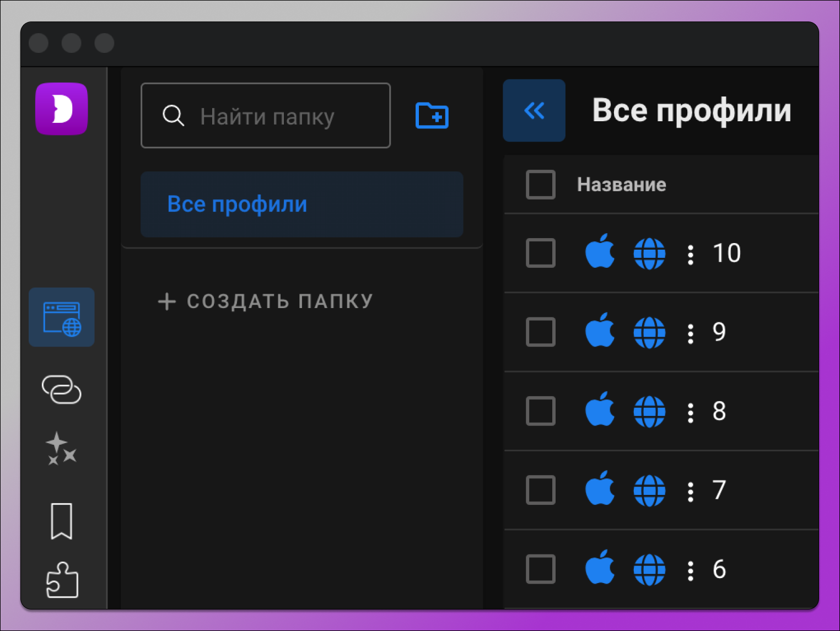This screenshot has height=631, width=840.
Task: Click the create-folder icon beside the search box
Action: (x=432, y=116)
